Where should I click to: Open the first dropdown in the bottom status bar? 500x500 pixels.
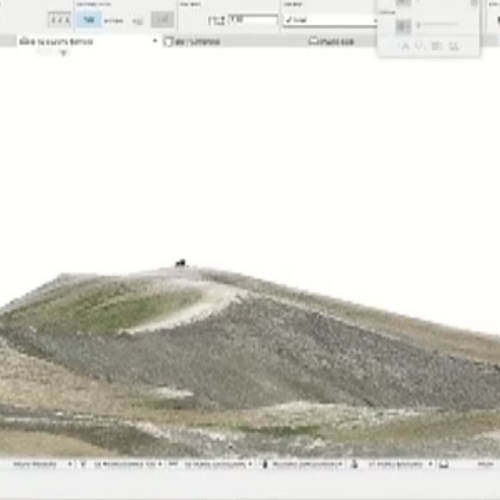click(x=42, y=464)
